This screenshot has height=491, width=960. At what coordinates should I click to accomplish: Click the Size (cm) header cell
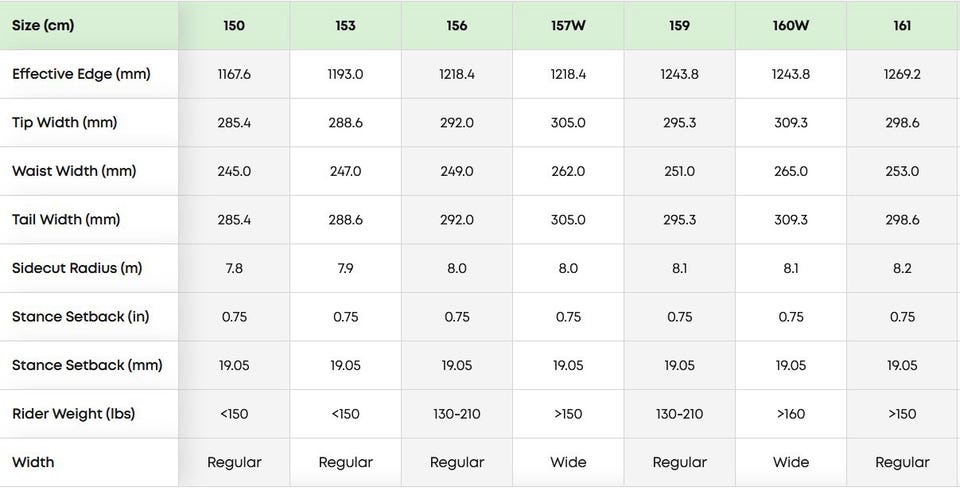point(43,25)
